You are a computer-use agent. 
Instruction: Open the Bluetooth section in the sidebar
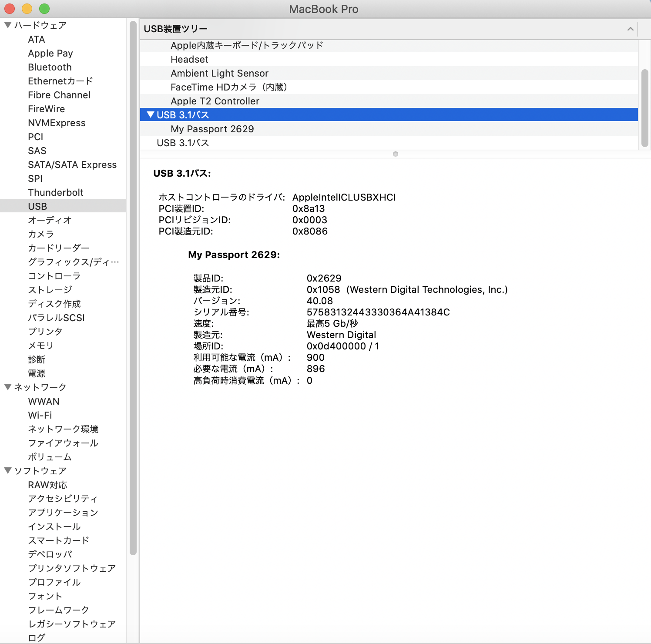[50, 67]
